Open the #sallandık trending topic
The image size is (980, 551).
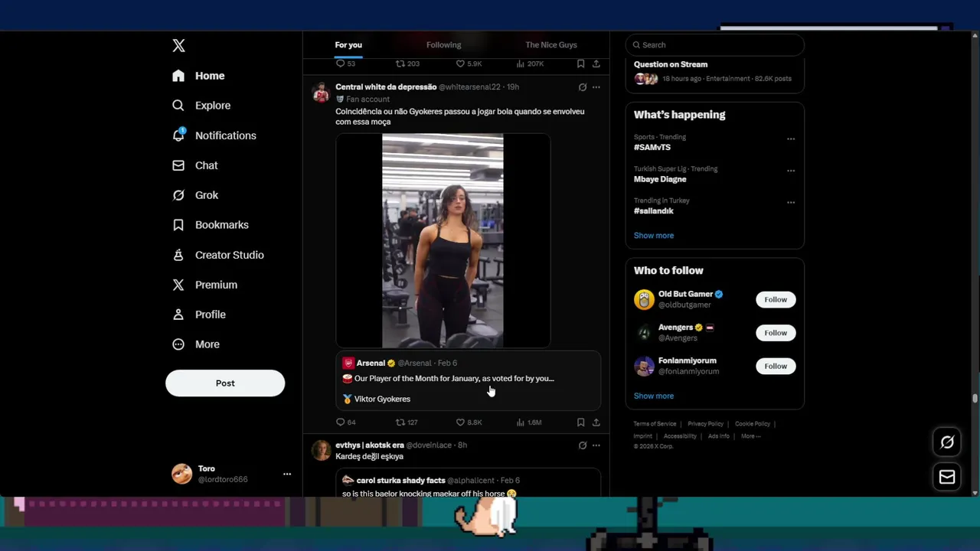(x=654, y=211)
